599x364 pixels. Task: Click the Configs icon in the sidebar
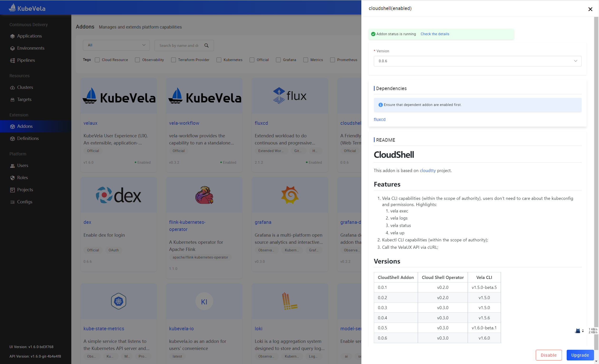point(12,202)
